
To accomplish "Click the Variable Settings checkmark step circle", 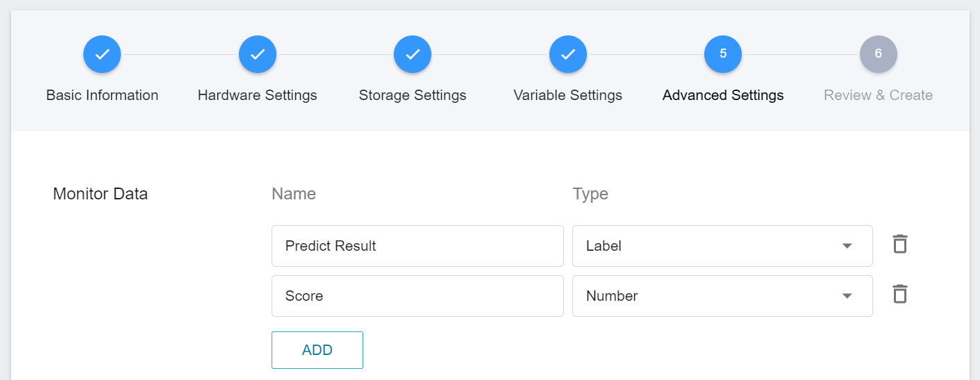I will point(568,54).
